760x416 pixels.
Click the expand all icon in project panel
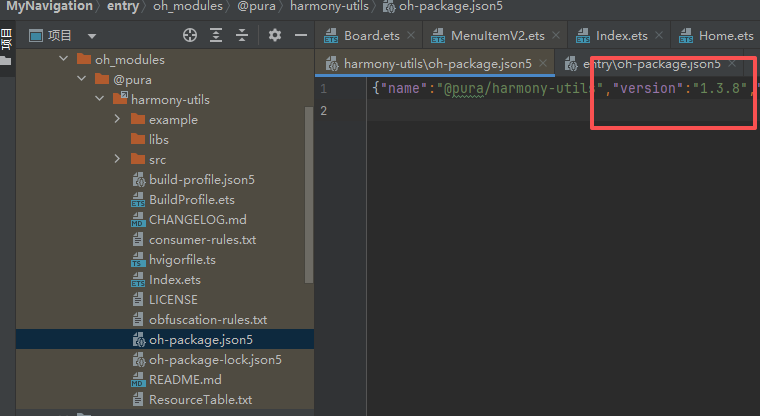(217, 35)
